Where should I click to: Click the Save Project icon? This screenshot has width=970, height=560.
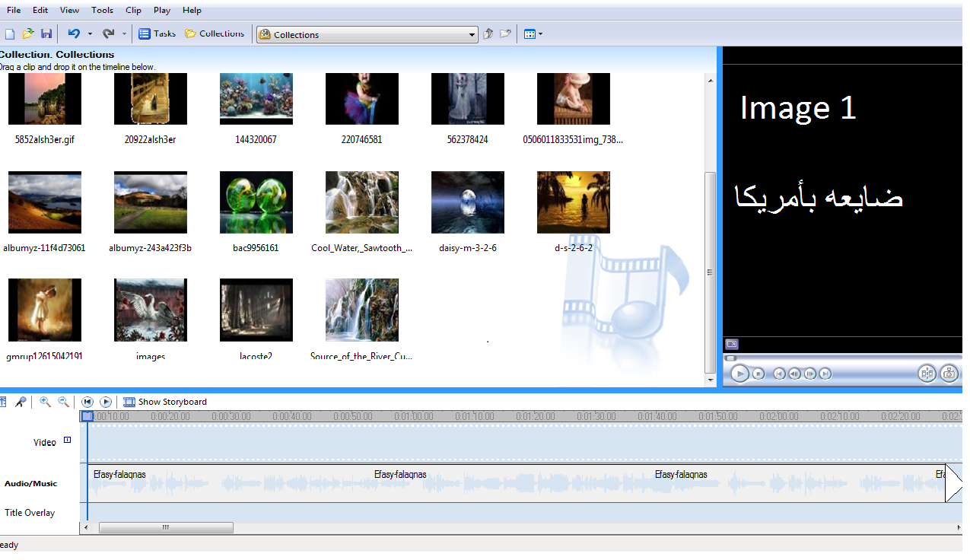tap(46, 34)
